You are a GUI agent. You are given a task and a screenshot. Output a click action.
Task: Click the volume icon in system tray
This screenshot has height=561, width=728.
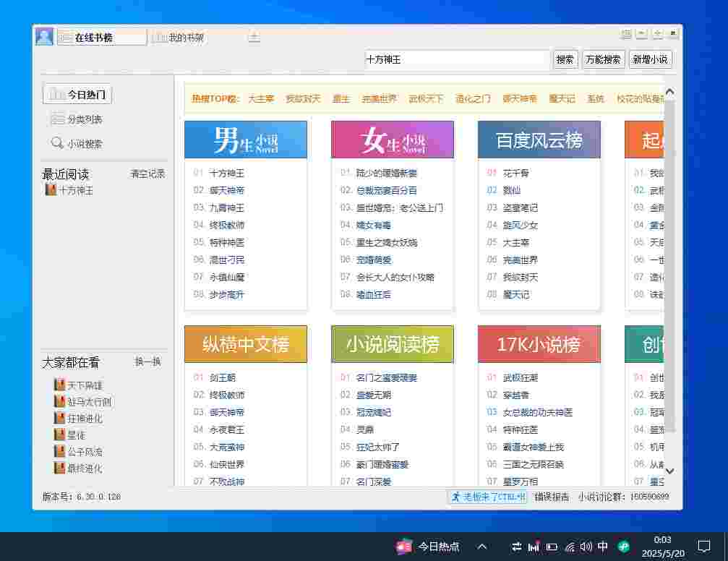586,547
